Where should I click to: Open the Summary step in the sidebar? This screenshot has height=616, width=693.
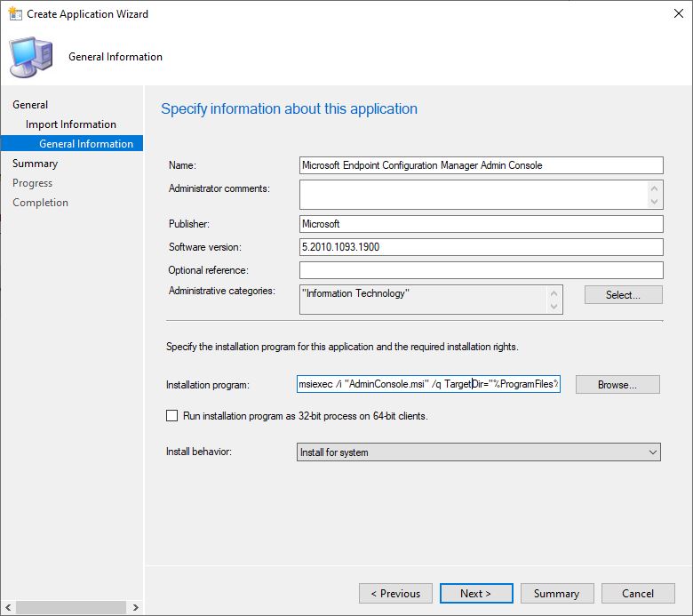pyautogui.click(x=36, y=164)
